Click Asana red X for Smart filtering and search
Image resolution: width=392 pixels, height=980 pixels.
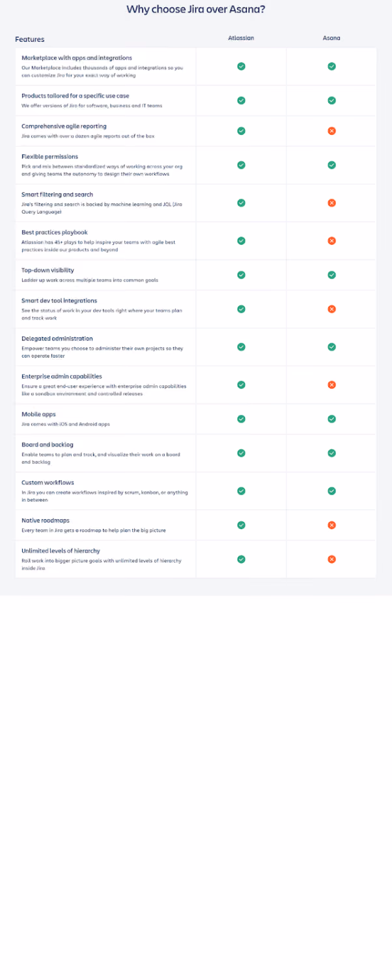pyautogui.click(x=331, y=203)
